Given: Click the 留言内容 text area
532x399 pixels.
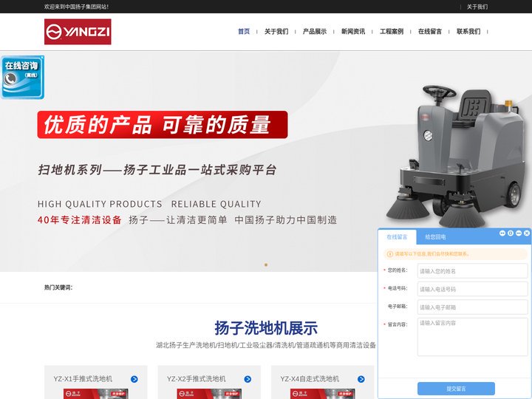Looking at the screenshot, I should (472, 337).
